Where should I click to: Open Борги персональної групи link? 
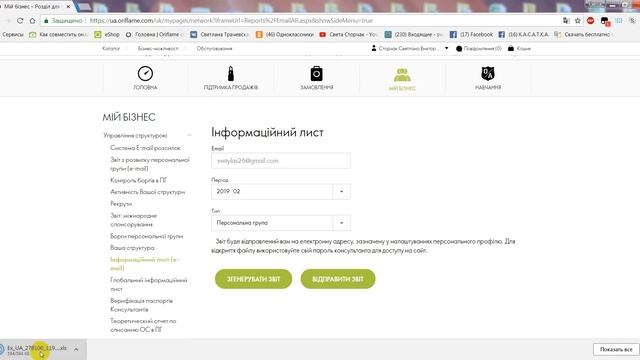click(147, 236)
